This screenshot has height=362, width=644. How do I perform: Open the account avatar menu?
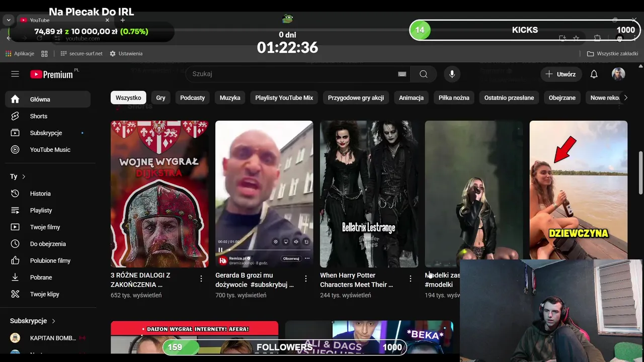click(618, 74)
